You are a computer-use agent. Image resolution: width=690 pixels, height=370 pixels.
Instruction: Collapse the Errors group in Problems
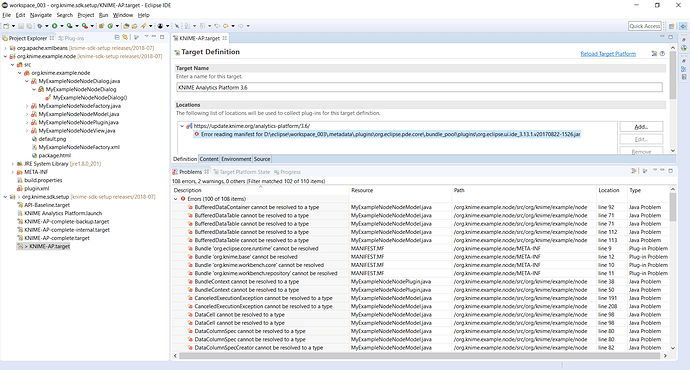[x=176, y=199]
